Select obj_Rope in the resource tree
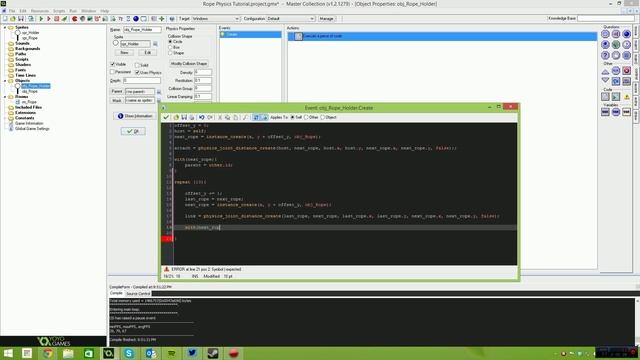Viewport: 640px width, 360px height. (x=30, y=91)
